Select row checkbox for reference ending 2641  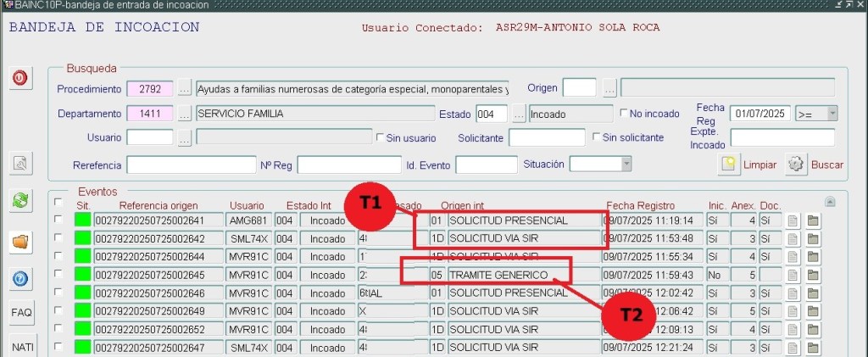(58, 220)
